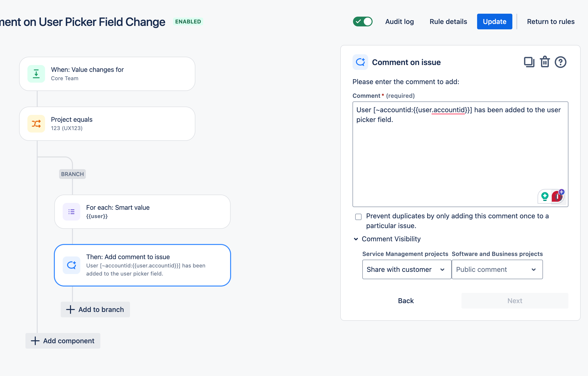This screenshot has width=588, height=376.
Task: Open Rule details
Action: click(x=448, y=22)
